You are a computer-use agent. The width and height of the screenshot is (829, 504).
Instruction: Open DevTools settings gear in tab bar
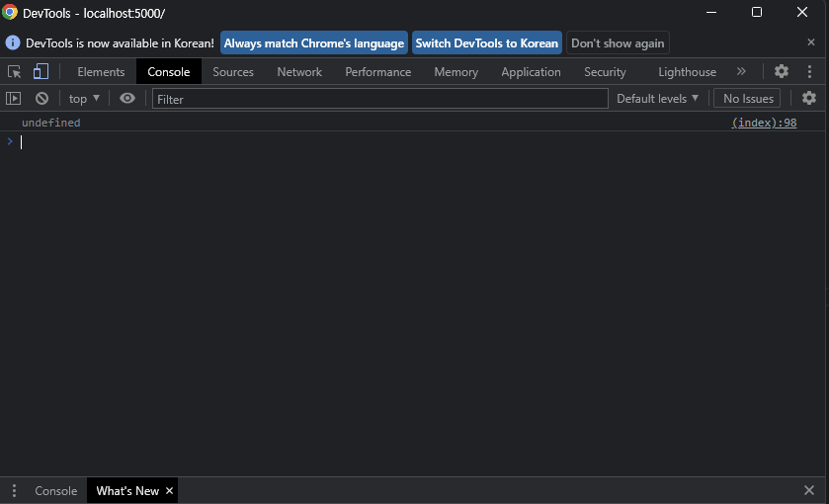click(x=782, y=71)
